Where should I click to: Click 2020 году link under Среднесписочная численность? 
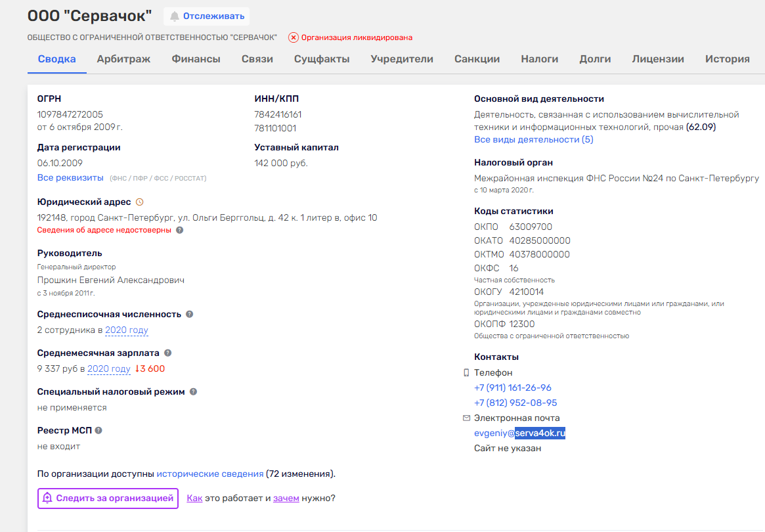pos(126,330)
